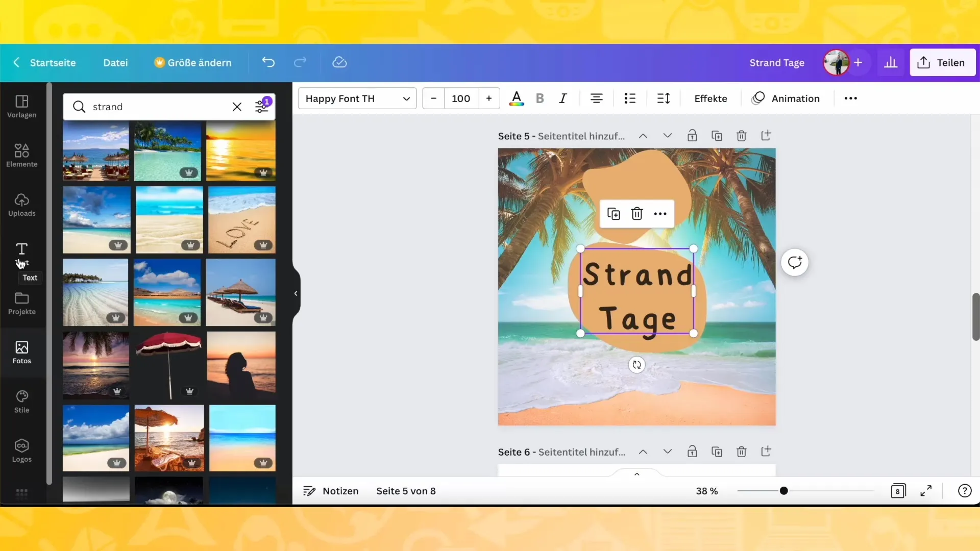Screen dimensions: 980x551
Task: Toggle italic formatting on text
Action: 562,99
